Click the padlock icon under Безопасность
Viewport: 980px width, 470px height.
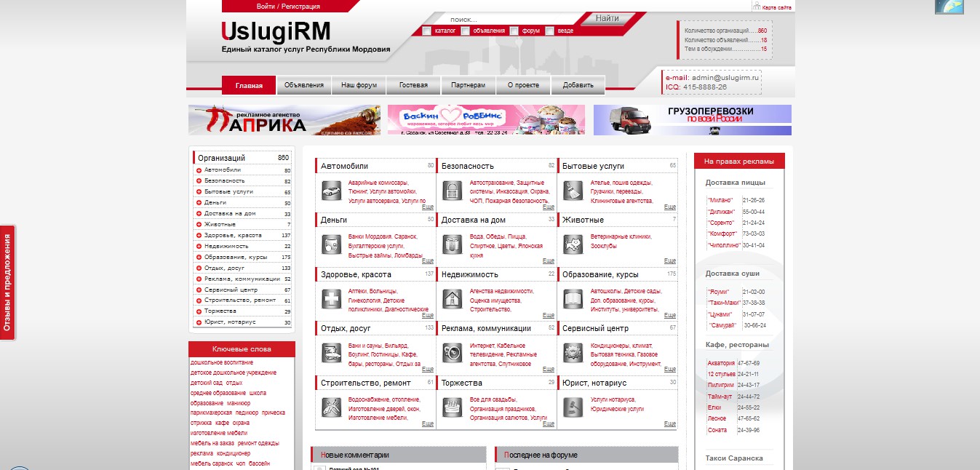coord(452,191)
